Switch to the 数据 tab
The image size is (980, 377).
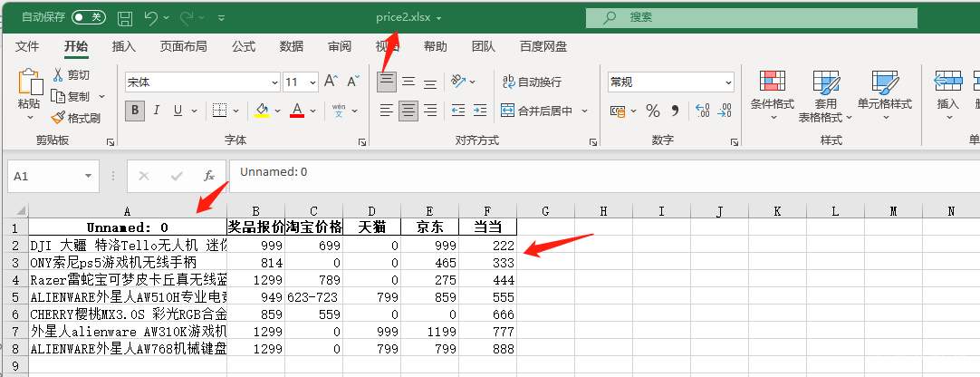click(292, 46)
